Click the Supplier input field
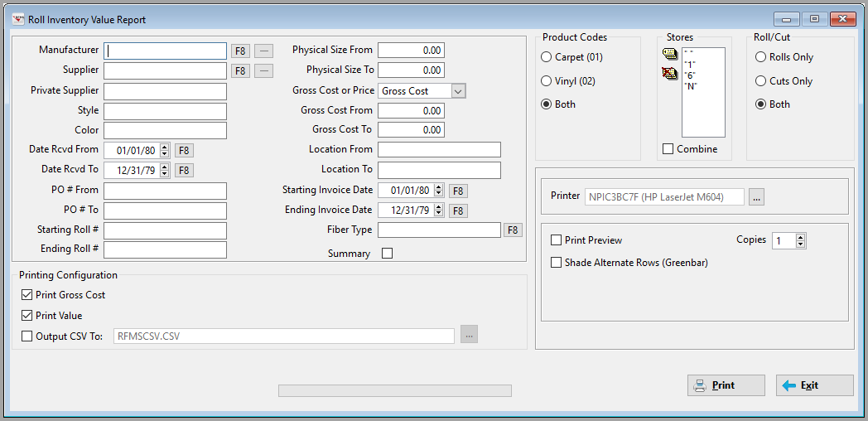This screenshot has height=421, width=868. [x=165, y=71]
